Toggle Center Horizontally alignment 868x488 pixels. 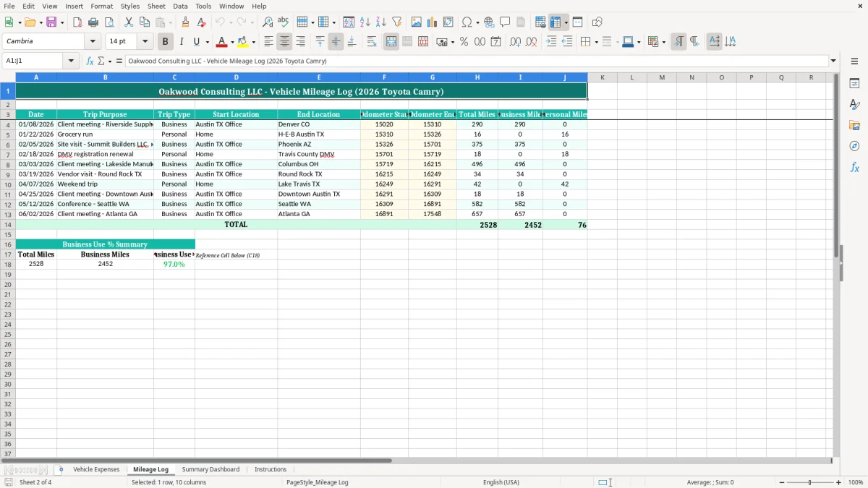pyautogui.click(x=285, y=42)
